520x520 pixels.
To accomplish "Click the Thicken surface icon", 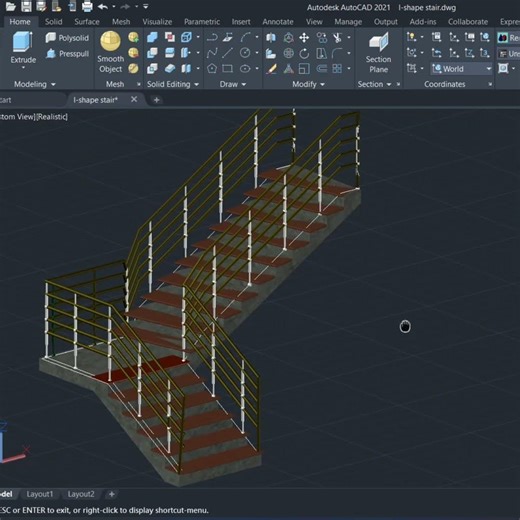I will coord(170,69).
